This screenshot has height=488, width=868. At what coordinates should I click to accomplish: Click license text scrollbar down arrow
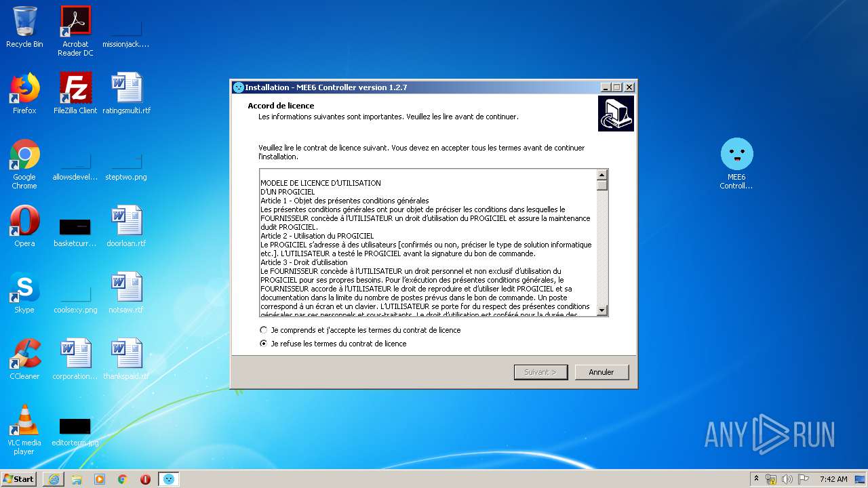(x=602, y=310)
